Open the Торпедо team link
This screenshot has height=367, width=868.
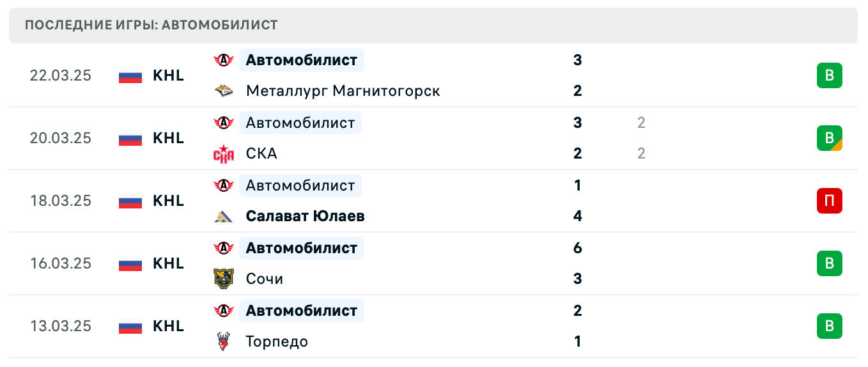pyautogui.click(x=277, y=341)
